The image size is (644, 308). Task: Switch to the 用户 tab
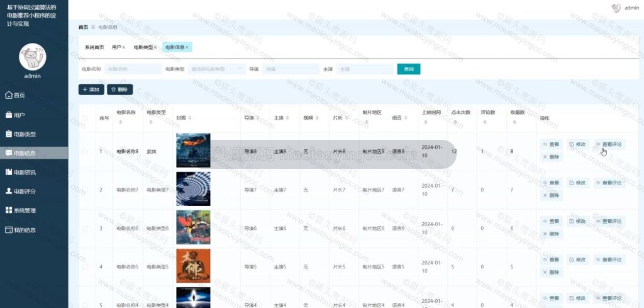[x=116, y=47]
